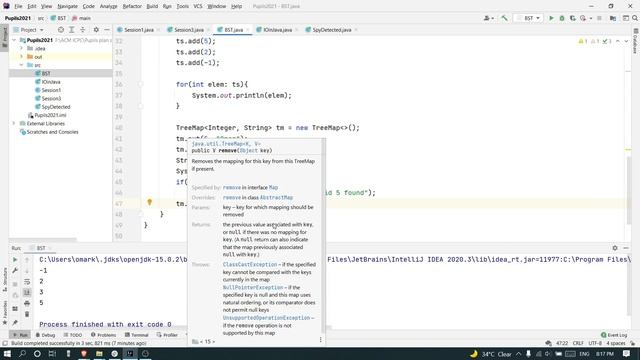Viewport: 640px width, 360px height.
Task: Open Run panel gear settings
Action: [x=615, y=248]
